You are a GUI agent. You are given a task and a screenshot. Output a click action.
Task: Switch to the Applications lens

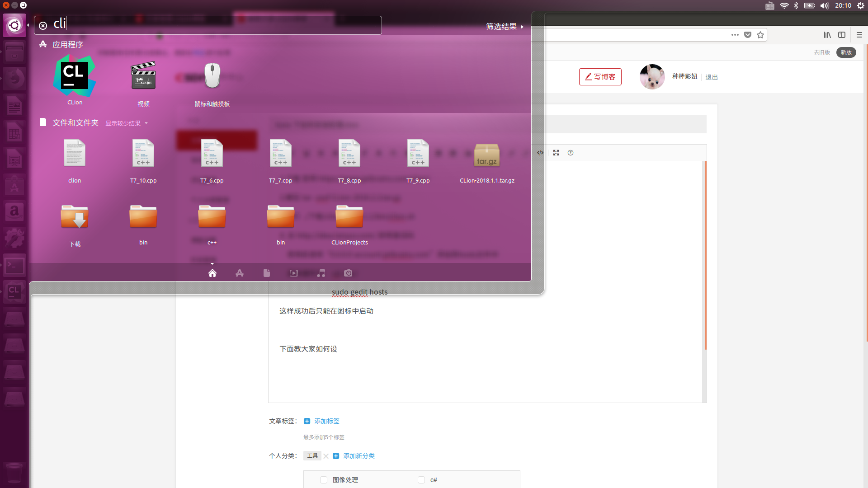point(240,273)
